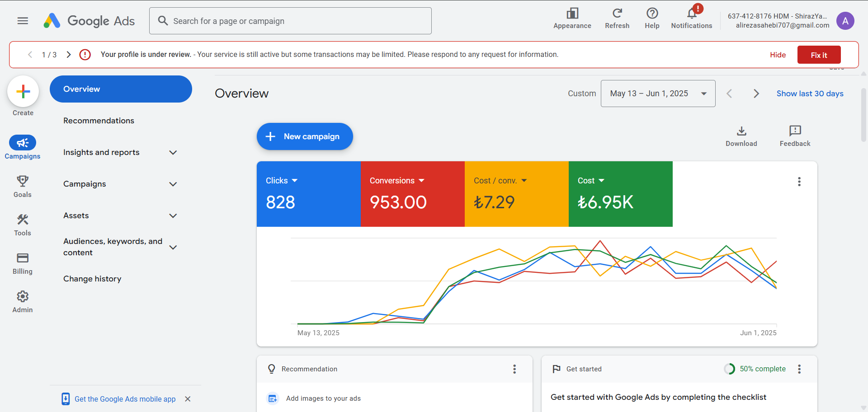This screenshot has width=868, height=412.
Task: Go to the next date range
Action: pyautogui.click(x=756, y=94)
